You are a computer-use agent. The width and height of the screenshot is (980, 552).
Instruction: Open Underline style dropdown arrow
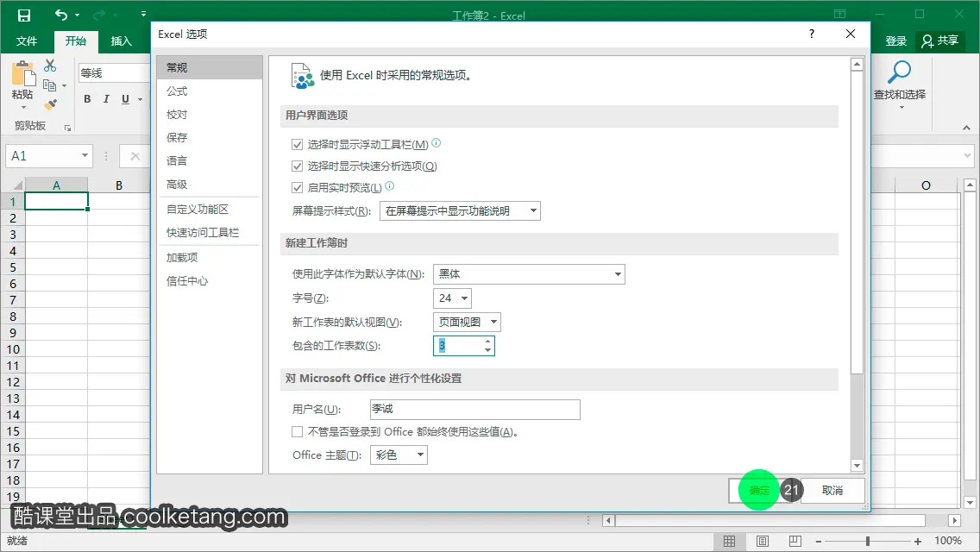click(x=140, y=99)
